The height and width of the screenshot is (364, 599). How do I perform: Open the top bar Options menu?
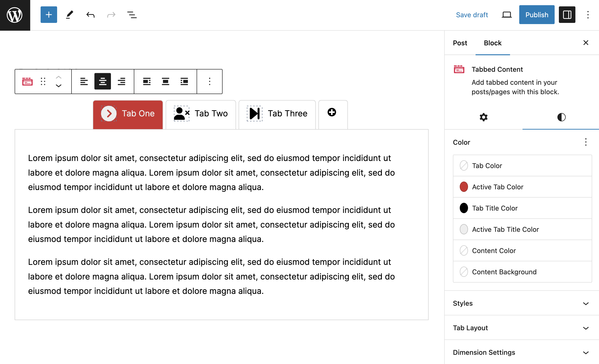[588, 15]
